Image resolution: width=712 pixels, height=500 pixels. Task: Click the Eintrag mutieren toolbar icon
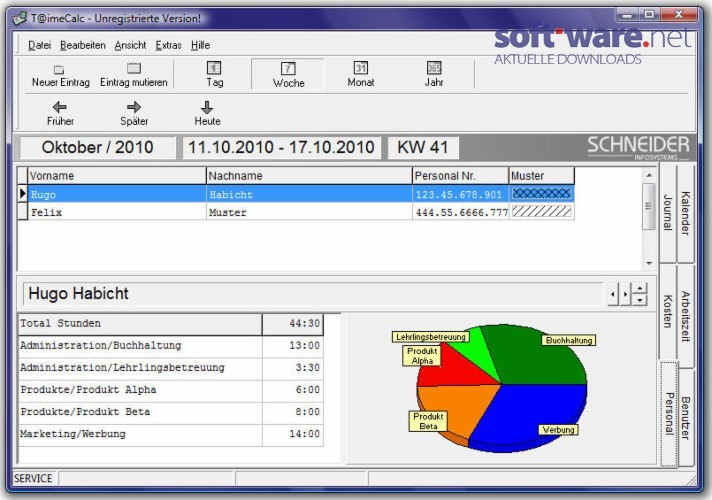click(134, 69)
